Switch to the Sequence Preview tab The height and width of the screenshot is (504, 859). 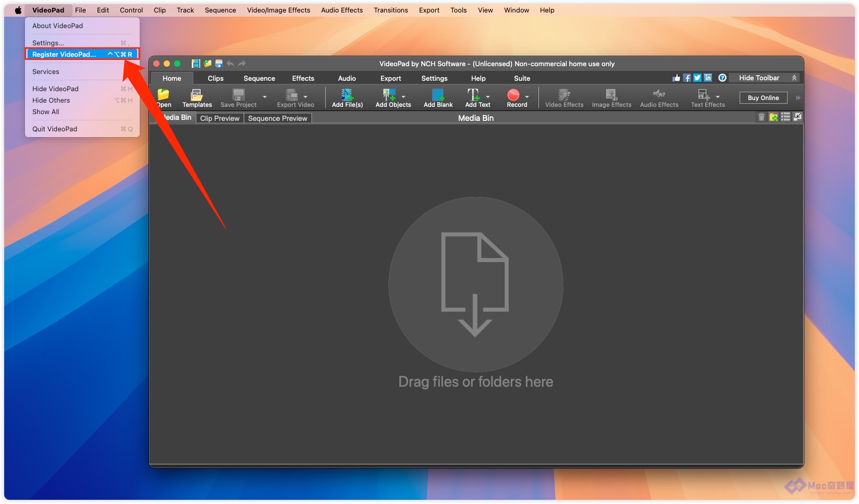click(x=277, y=118)
